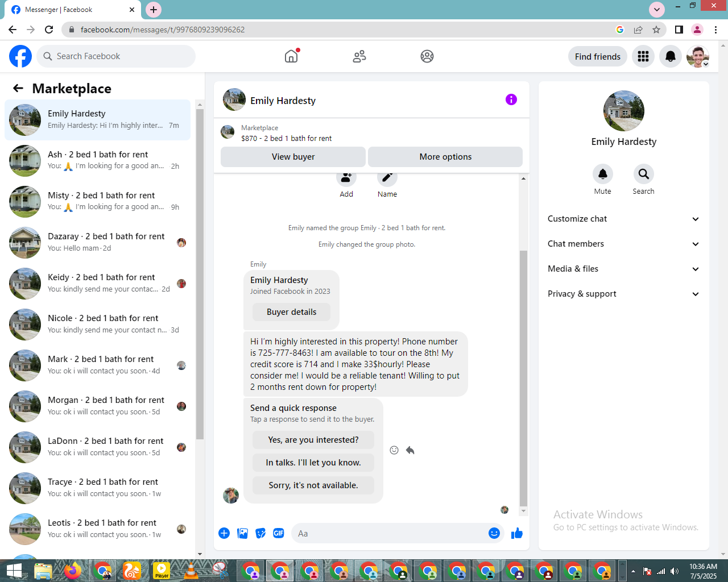Open more actions plus icon in composer
Screen dimensions: 728x582
point(224,533)
